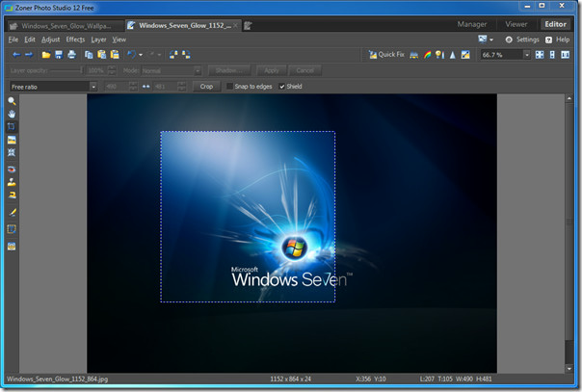Switch to the Viewer module tab

coord(516,24)
